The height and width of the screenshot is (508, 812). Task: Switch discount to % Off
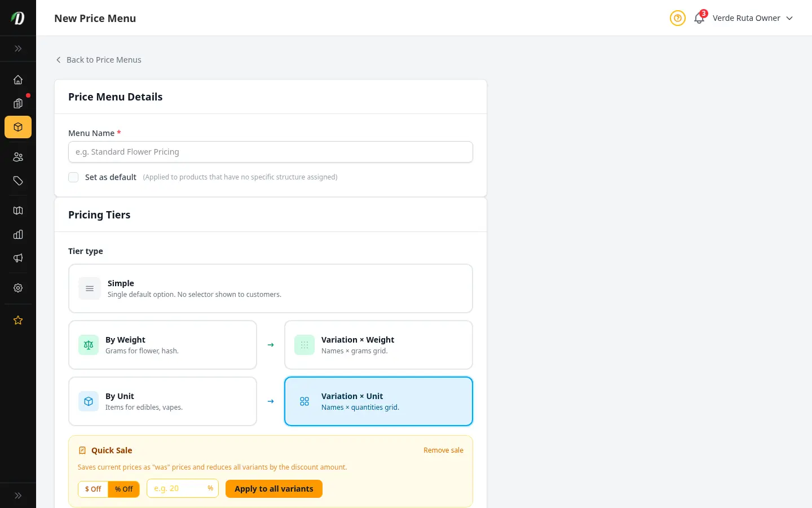pyautogui.click(x=124, y=489)
